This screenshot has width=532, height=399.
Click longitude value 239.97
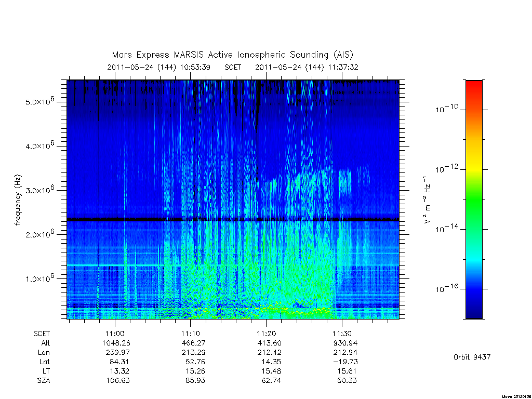[x=118, y=353]
